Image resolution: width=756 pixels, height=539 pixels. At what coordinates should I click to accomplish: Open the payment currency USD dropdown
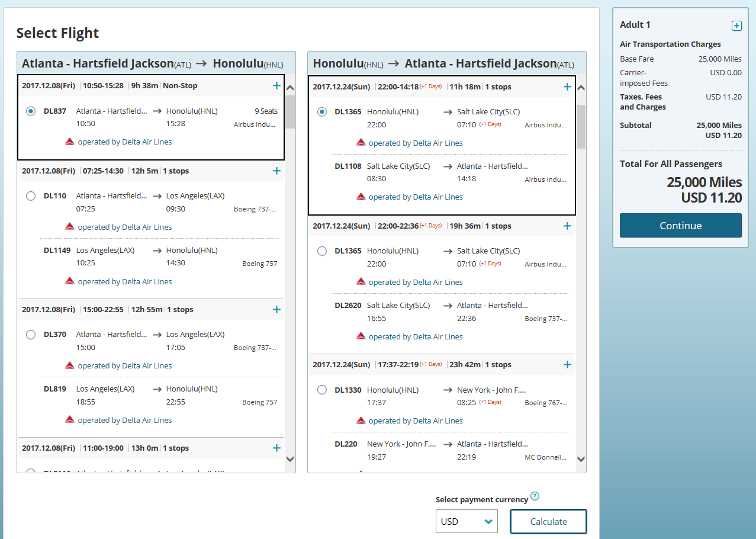pos(467,521)
